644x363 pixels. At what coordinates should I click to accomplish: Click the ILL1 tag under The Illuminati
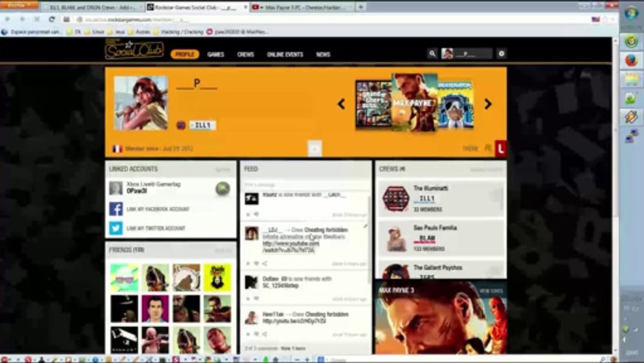click(426, 199)
